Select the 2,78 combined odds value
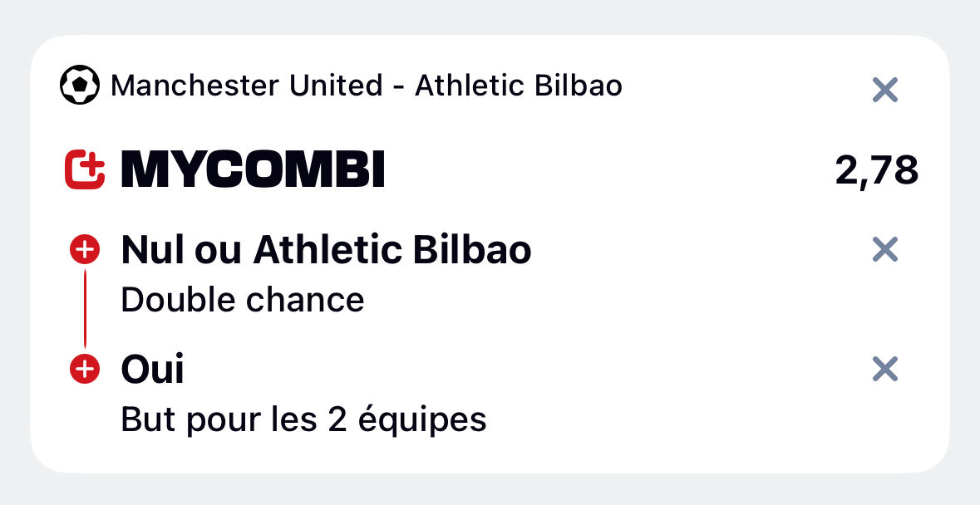 pos(876,170)
